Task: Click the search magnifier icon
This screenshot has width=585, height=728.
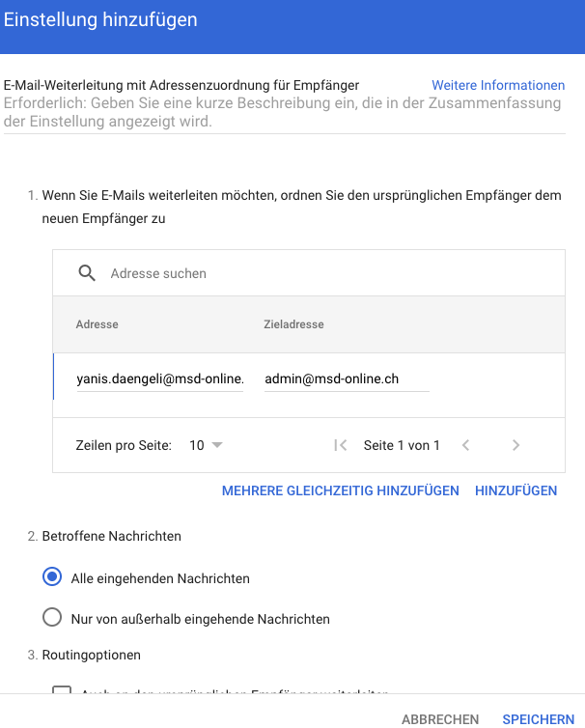Action: tap(87, 273)
